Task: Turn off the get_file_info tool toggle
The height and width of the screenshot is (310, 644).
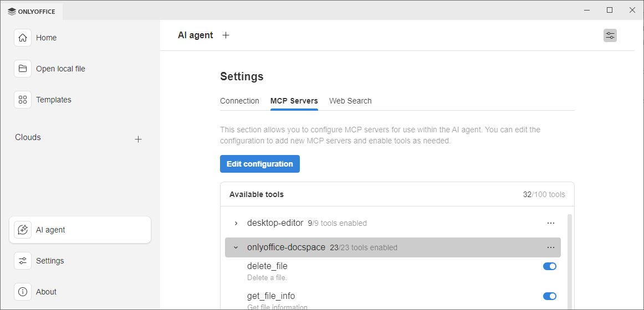Action: tap(549, 296)
